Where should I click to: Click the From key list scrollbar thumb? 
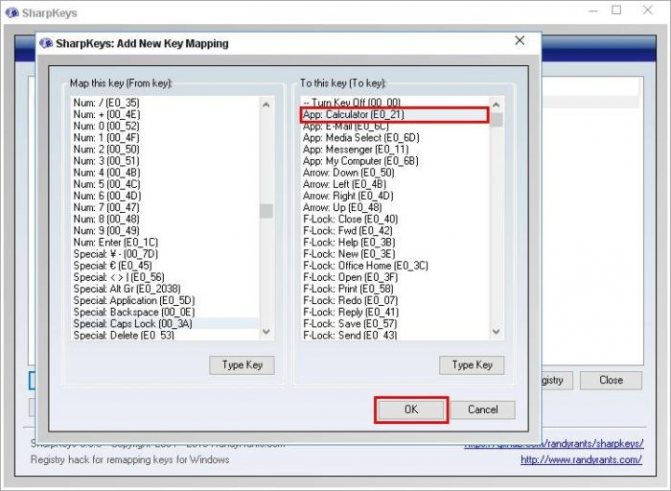click(266, 211)
